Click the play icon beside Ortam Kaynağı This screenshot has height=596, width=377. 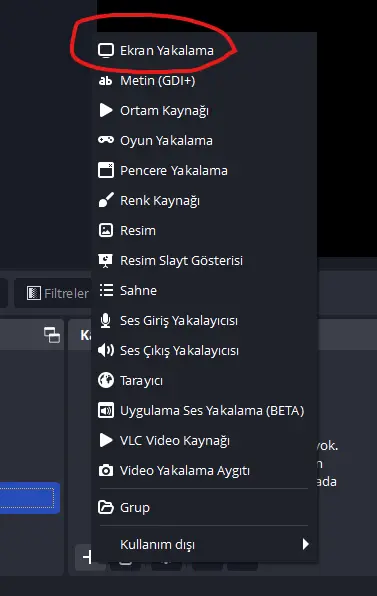pos(106,110)
